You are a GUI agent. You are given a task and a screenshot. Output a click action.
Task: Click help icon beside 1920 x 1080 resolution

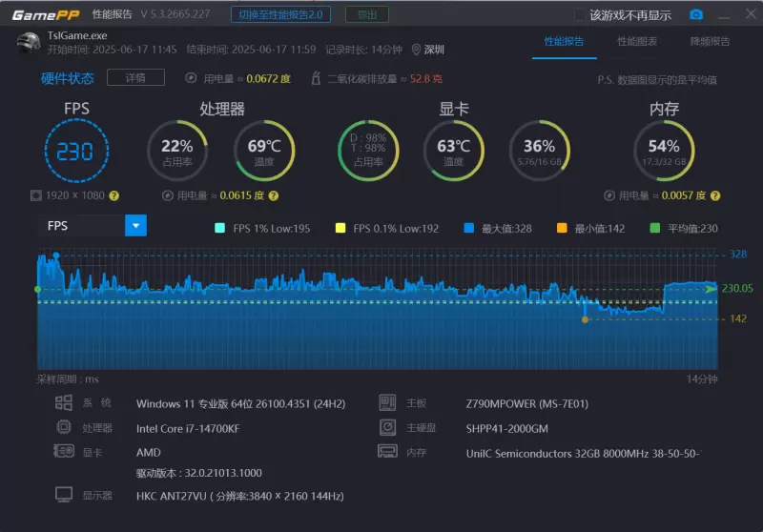pyautogui.click(x=113, y=195)
